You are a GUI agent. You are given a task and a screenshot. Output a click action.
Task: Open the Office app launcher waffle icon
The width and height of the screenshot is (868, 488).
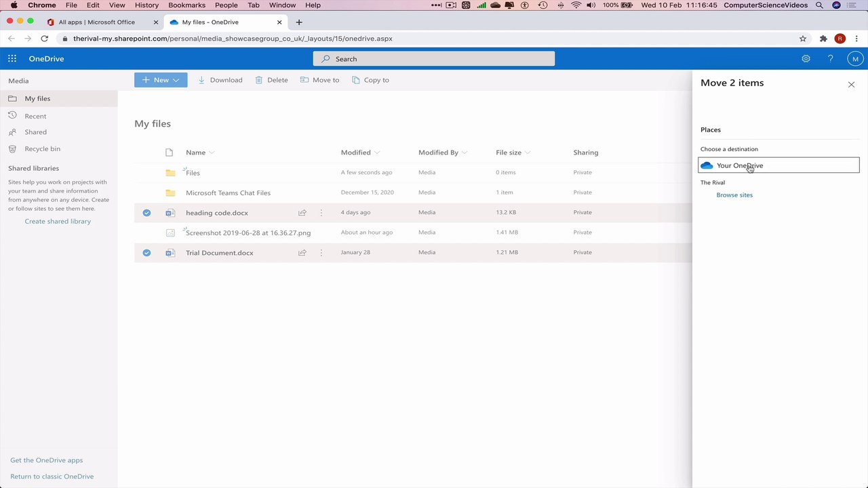coord(12,59)
